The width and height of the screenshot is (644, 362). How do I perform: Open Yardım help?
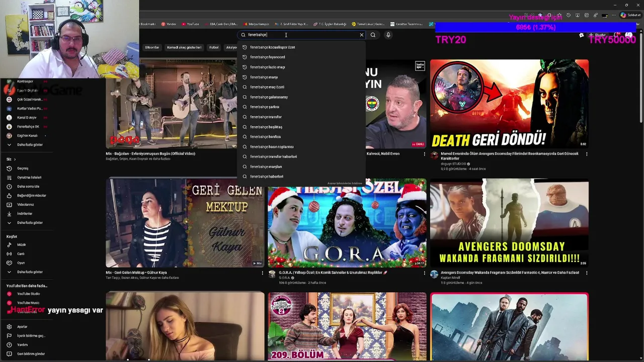[x=22, y=345]
